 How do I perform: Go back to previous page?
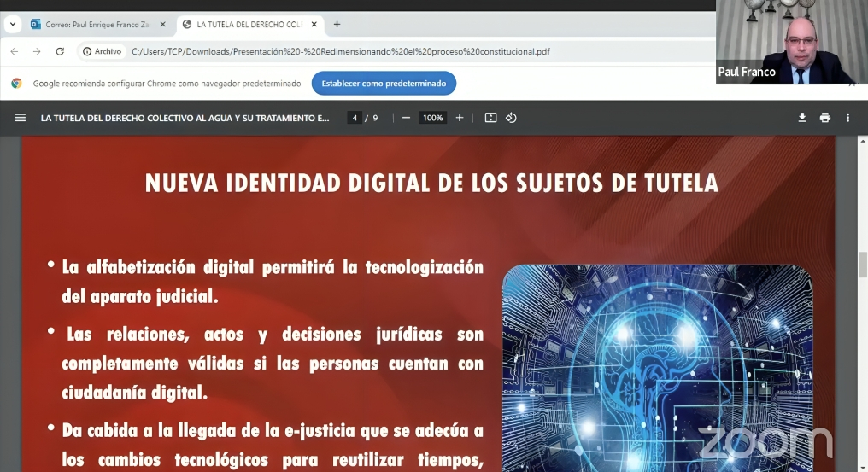14,51
